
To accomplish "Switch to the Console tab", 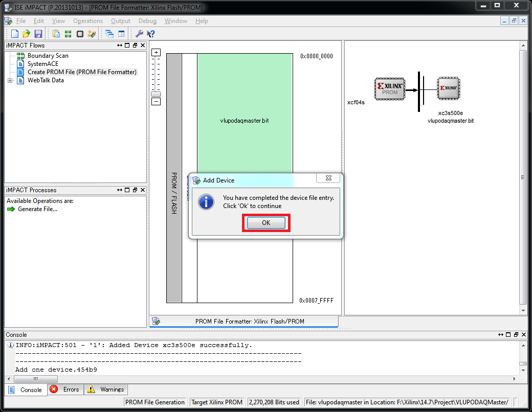I will pyautogui.click(x=26, y=390).
